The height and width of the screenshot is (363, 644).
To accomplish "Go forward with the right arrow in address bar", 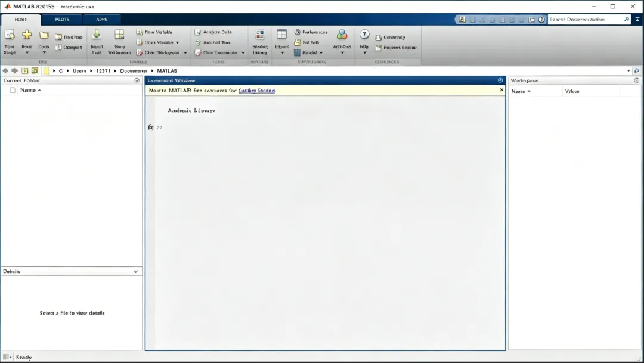I will pos(15,70).
